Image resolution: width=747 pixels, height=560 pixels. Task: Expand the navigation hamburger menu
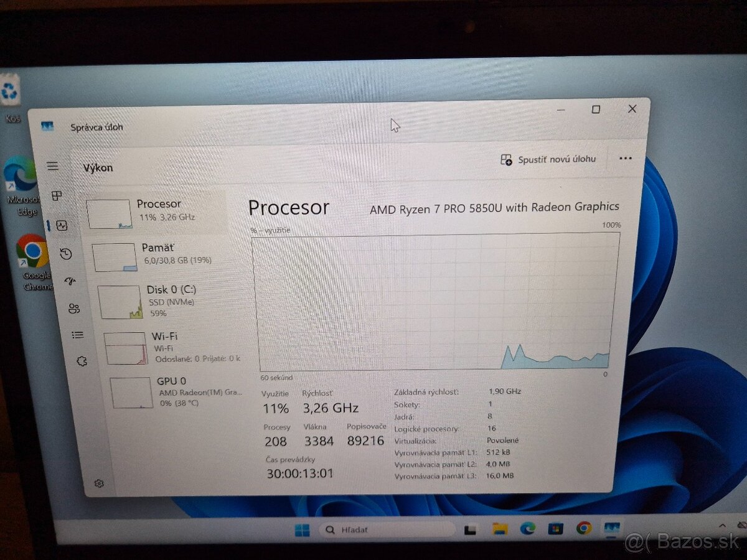(x=52, y=166)
